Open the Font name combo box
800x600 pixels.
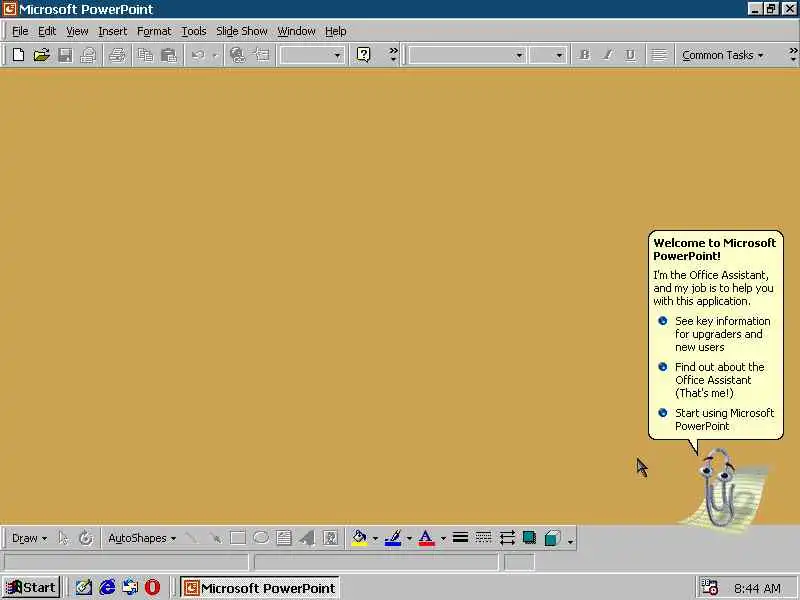pos(466,55)
